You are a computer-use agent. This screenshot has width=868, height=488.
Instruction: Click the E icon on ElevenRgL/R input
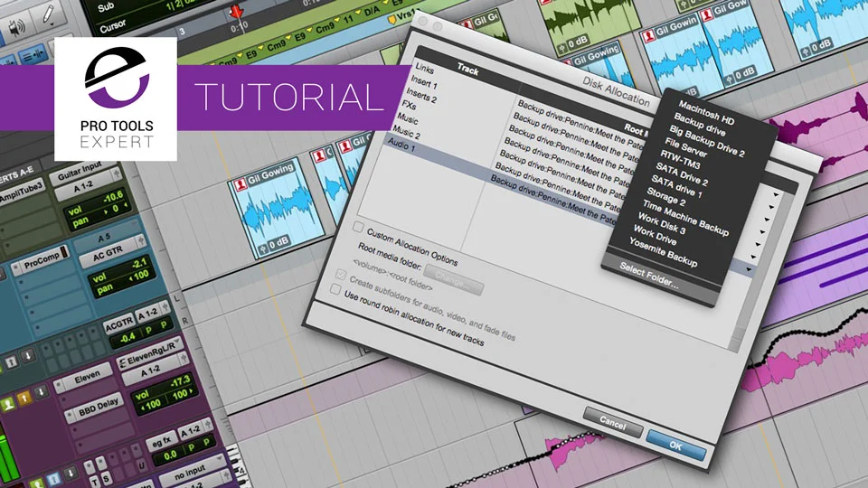pyautogui.click(x=124, y=363)
